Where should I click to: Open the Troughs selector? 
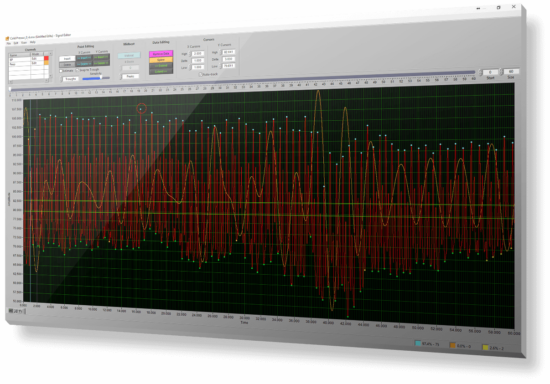[71, 79]
